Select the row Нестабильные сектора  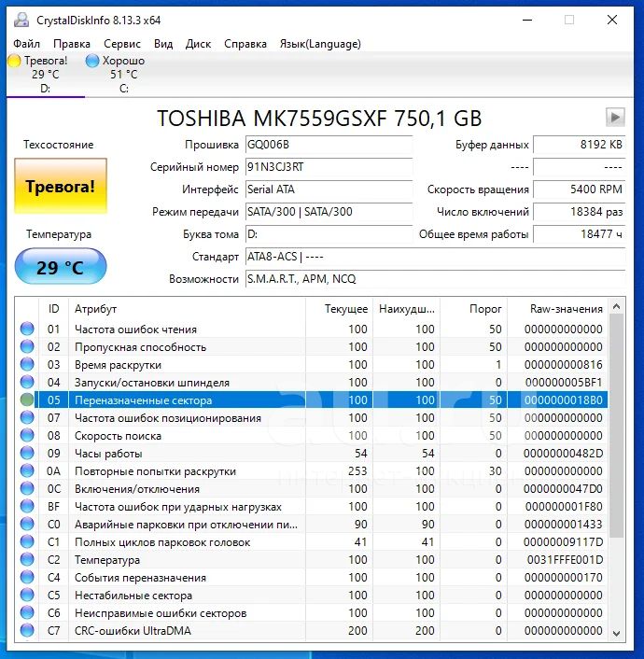click(x=312, y=596)
